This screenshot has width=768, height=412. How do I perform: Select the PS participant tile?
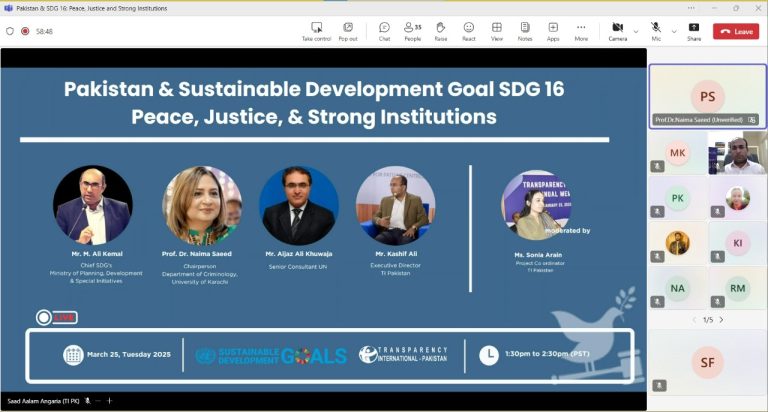tap(707, 96)
